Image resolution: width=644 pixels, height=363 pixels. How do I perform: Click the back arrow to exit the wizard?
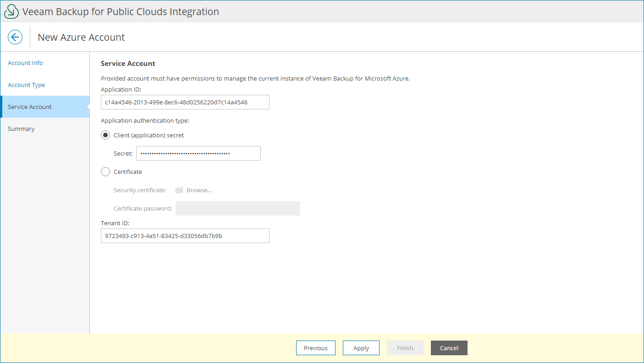click(15, 37)
